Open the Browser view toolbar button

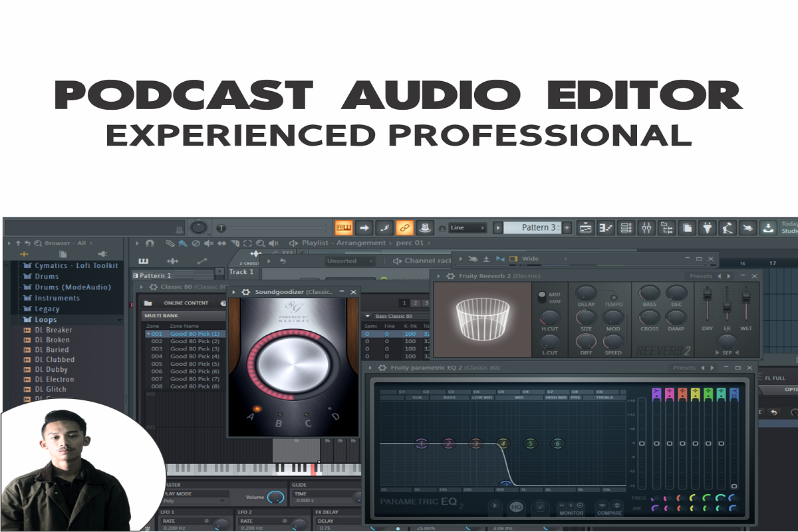click(667, 228)
